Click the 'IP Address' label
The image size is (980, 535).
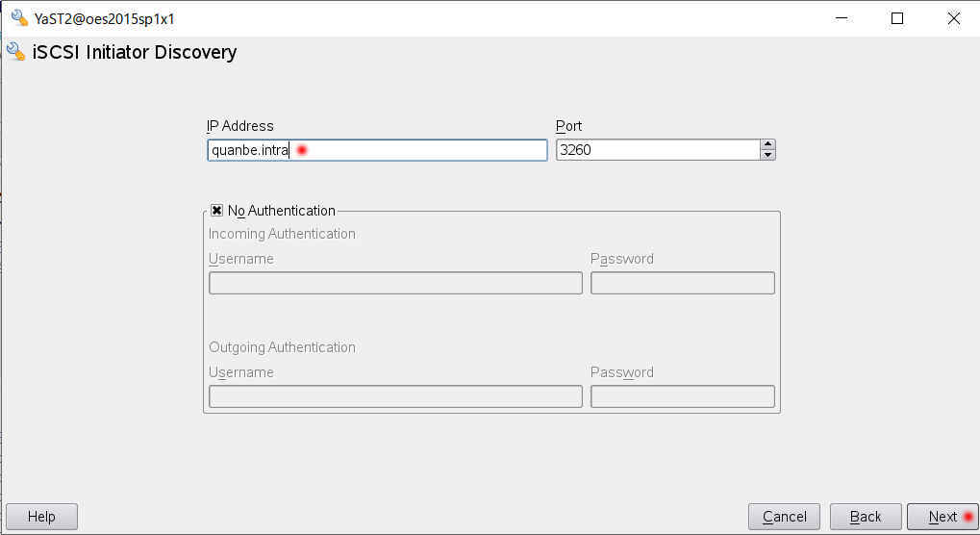click(x=240, y=126)
